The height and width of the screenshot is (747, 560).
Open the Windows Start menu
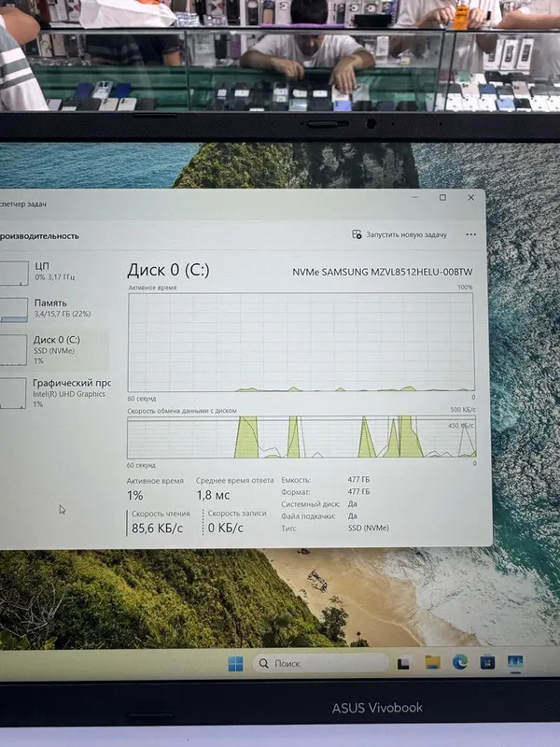point(236,663)
